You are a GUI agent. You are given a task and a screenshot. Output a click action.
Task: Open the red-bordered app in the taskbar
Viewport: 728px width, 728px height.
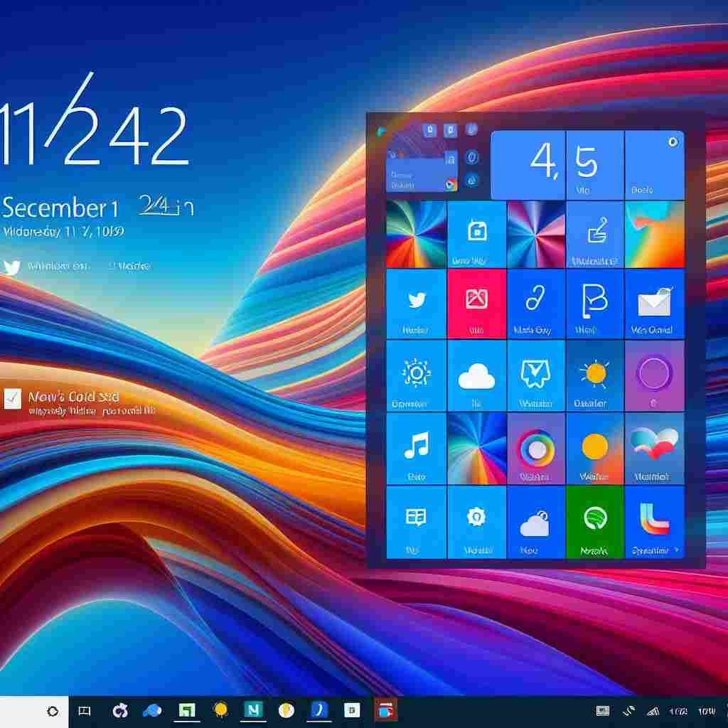(x=386, y=710)
